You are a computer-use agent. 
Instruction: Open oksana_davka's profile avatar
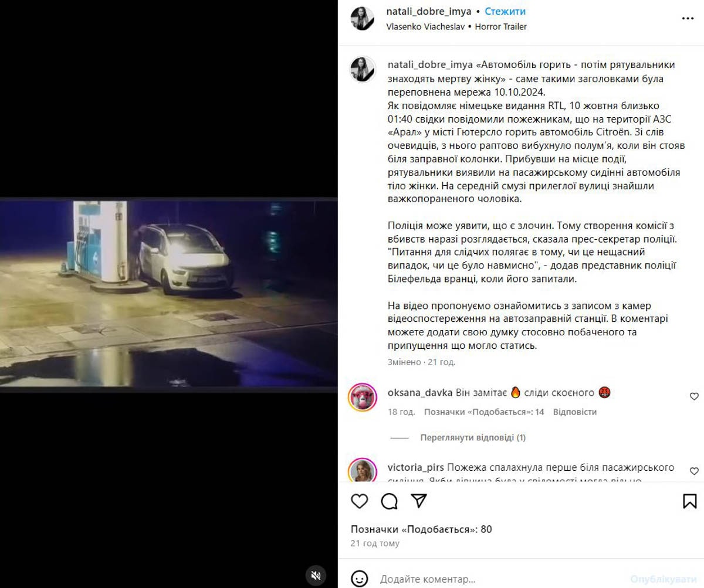(362, 397)
